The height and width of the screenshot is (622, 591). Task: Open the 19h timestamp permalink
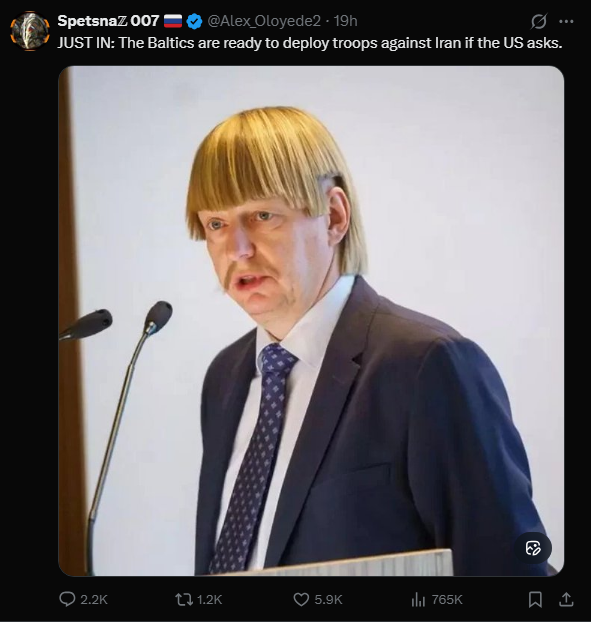[345, 21]
